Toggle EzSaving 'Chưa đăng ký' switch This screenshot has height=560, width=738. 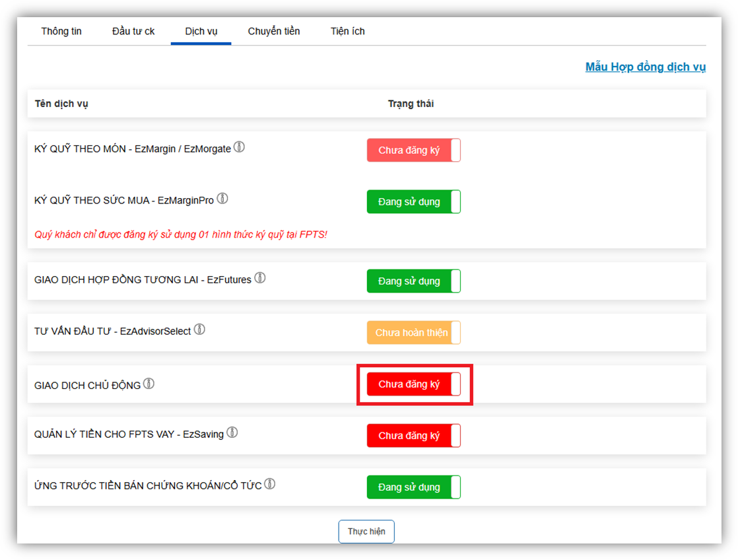(x=414, y=436)
